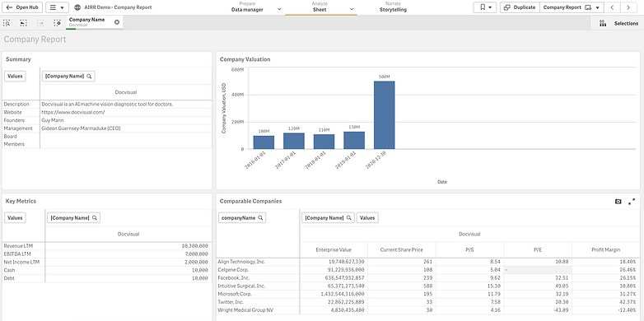Screen dimensions: 644x321
Task: Select the 2017-01-01 valuation bar
Action: coord(294,141)
